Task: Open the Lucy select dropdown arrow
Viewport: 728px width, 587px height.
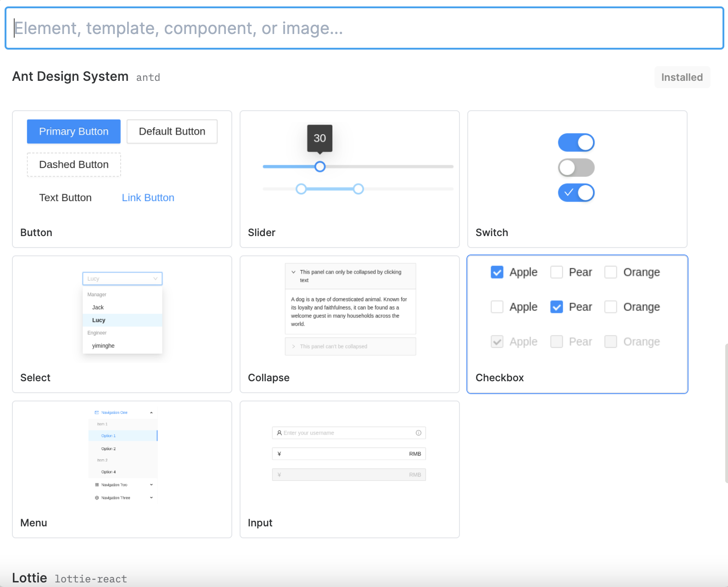Action: [156, 278]
